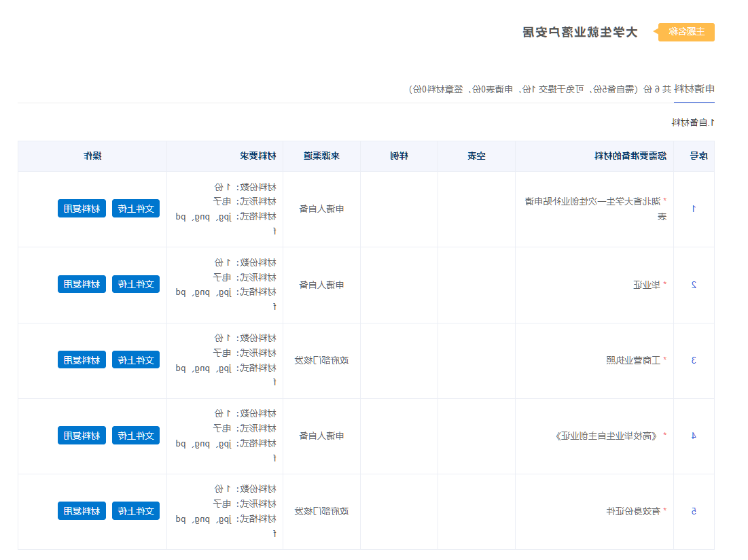This screenshot has height=560, width=748.
Task: Click 文件上传 for 工商营业执照
Action: [136, 360]
